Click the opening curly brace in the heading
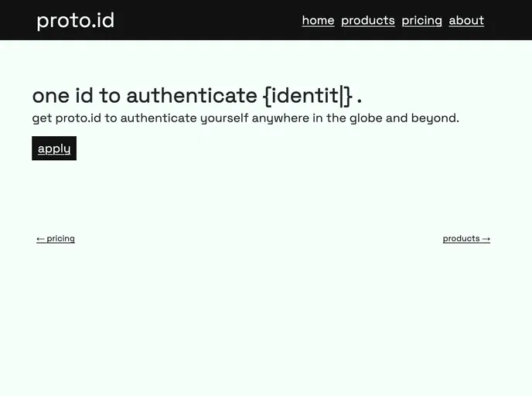Image resolution: width=532 pixels, height=396 pixels. point(267,96)
